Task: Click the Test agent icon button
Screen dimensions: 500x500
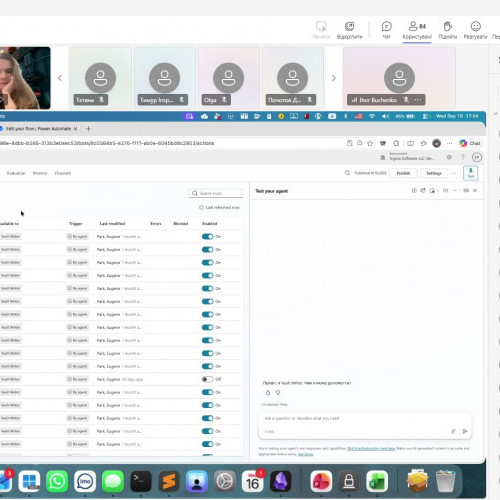Action: point(471,173)
